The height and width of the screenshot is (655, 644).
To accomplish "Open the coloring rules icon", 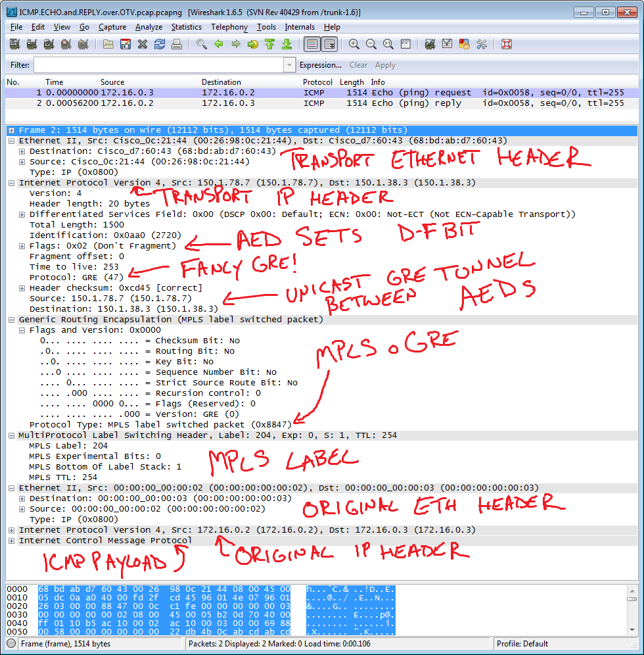I will pyautogui.click(x=465, y=45).
